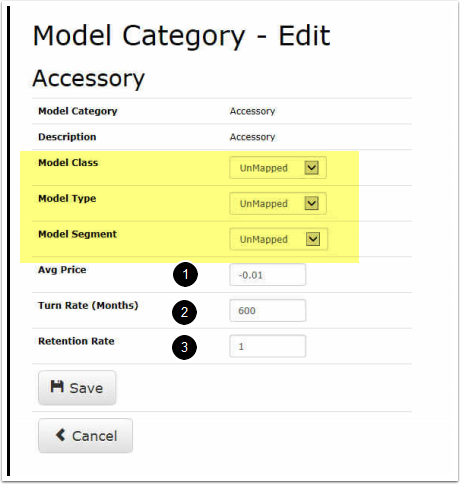Click the floppy disk icon on Save

[x=57, y=387]
